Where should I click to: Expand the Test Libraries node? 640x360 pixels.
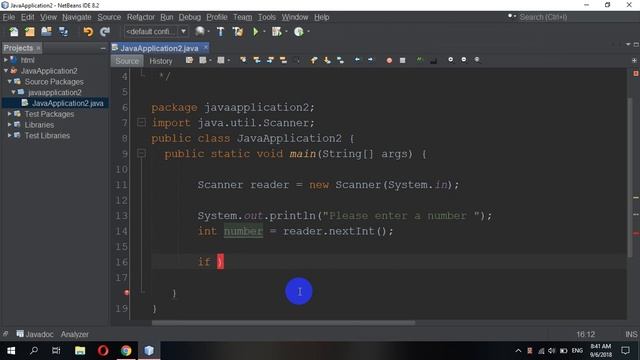point(9,135)
